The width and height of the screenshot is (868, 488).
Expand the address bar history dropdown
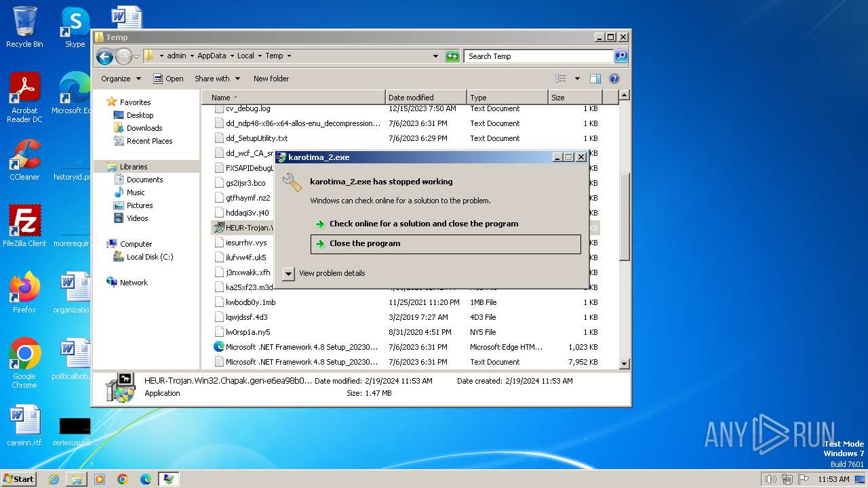coord(435,56)
